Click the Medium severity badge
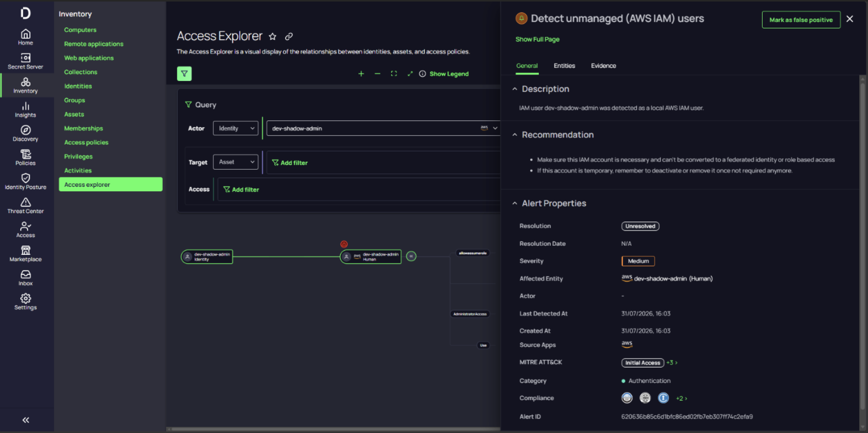This screenshot has width=868, height=433. (638, 261)
